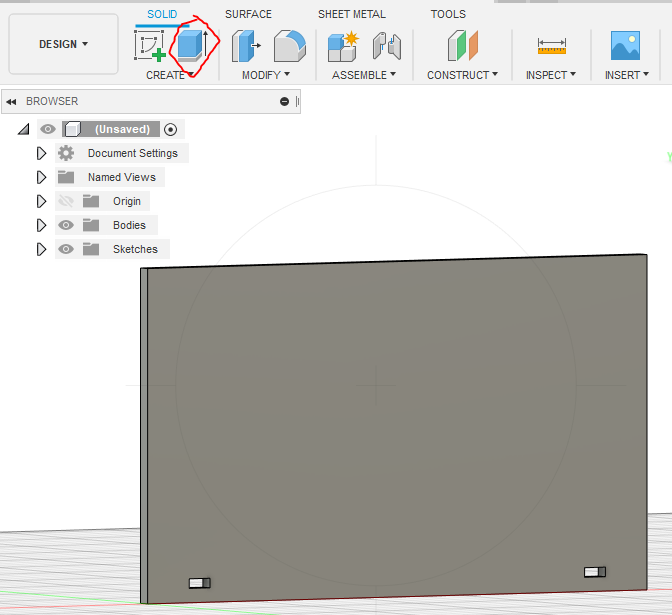Screen dimensions: 672x615
Task: Select the Origin label
Action: click(127, 201)
